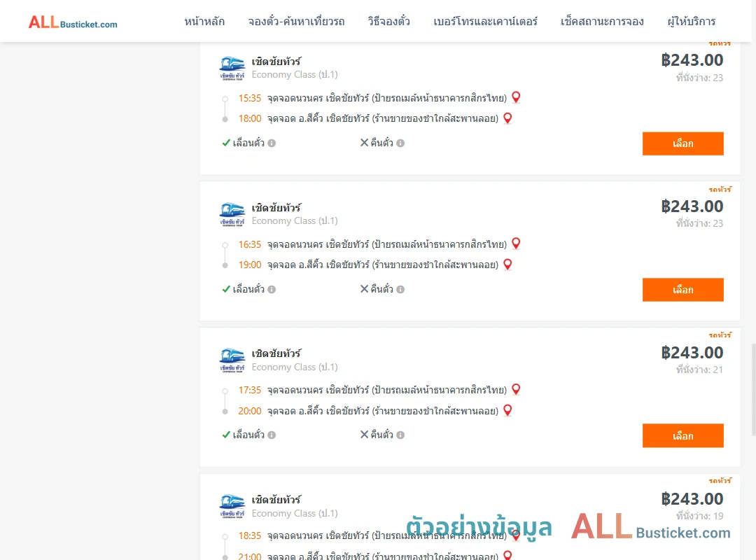Click เลื่อนตั๋ว info icon on 17:35 trip
This screenshot has width=756, height=560.
pyautogui.click(x=272, y=435)
